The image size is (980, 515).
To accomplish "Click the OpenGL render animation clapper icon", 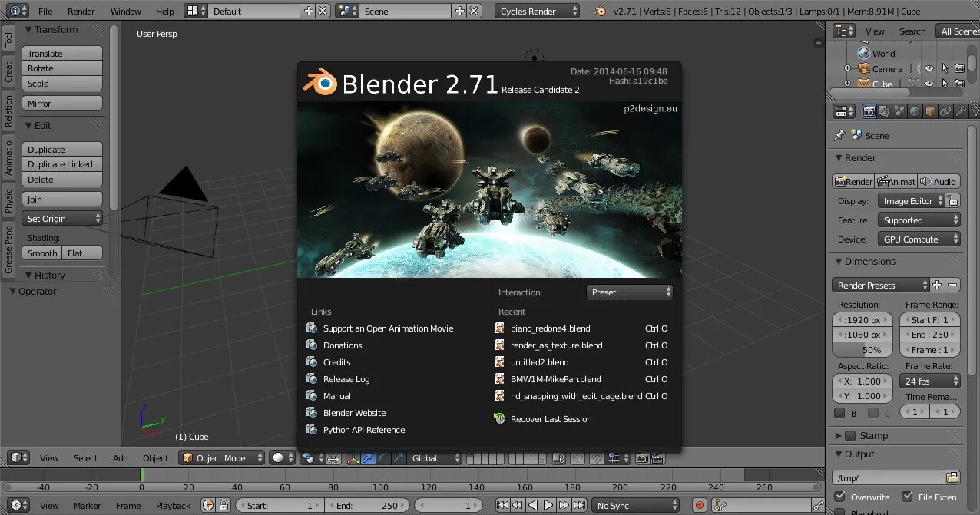I will 658,458.
